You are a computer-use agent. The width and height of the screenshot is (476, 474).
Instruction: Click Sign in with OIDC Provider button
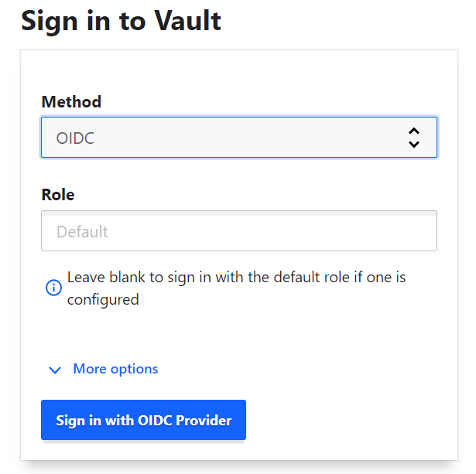(x=143, y=420)
